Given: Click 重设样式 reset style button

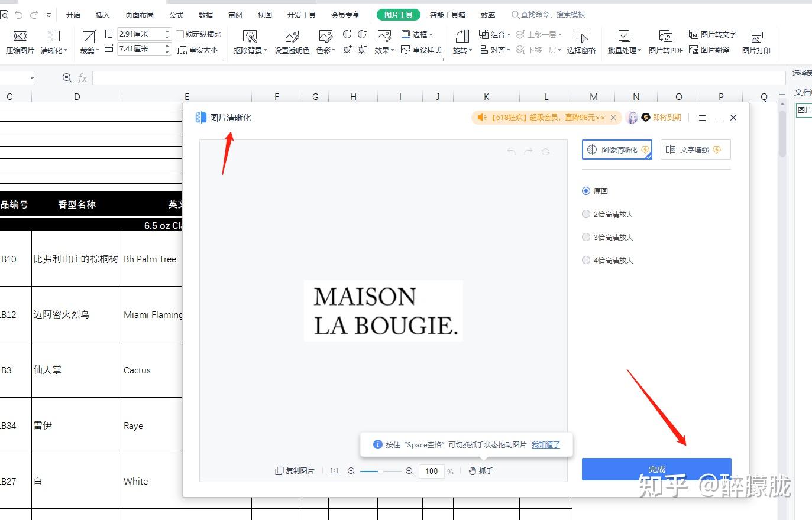Looking at the screenshot, I should 421,50.
